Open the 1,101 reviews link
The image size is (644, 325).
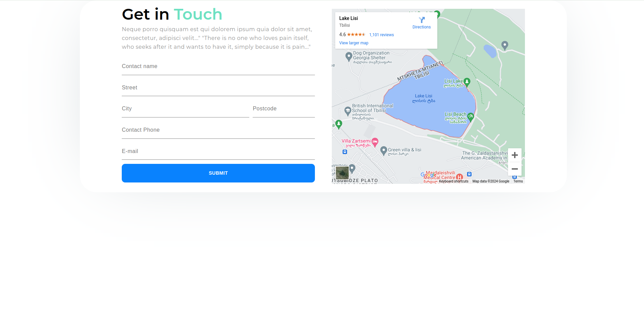click(x=381, y=35)
